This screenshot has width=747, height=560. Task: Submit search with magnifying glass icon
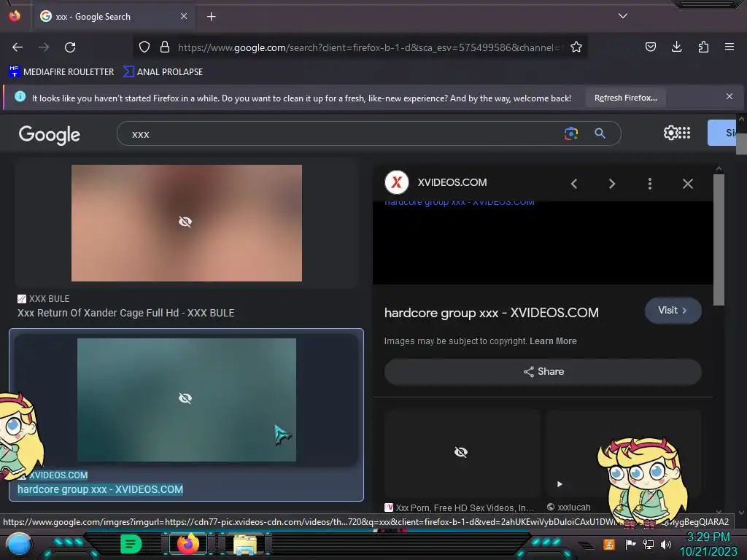coord(600,134)
